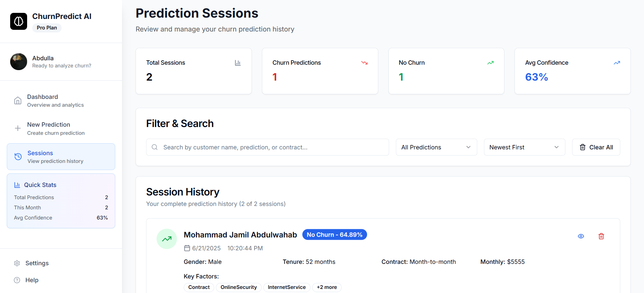Click the Filter & Search heading

180,124
